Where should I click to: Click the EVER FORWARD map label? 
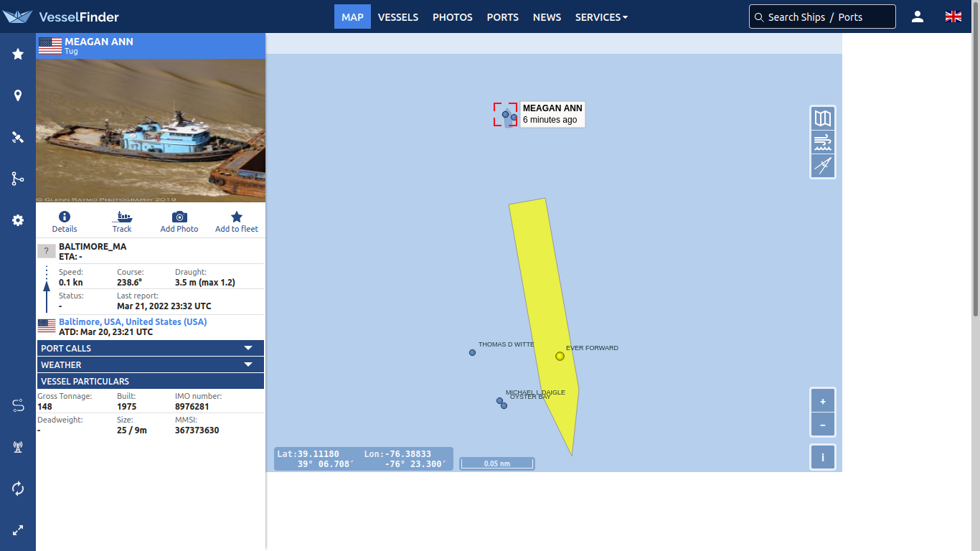[592, 348]
